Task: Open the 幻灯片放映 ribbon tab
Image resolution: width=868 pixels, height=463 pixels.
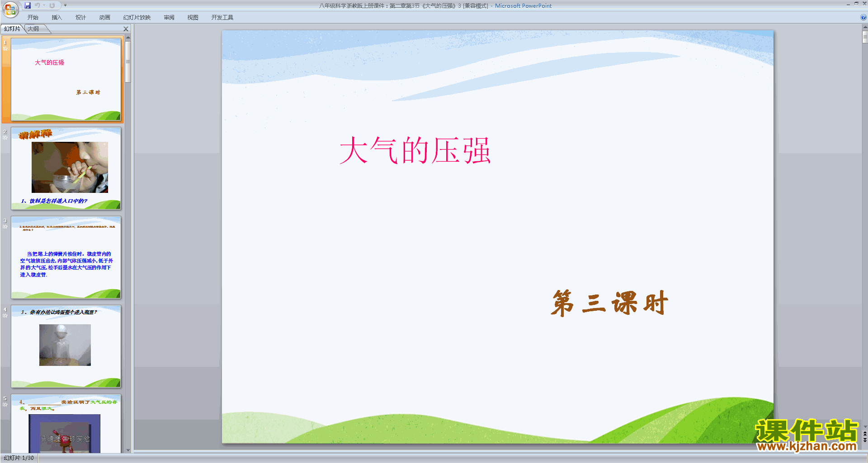Action: tap(137, 18)
